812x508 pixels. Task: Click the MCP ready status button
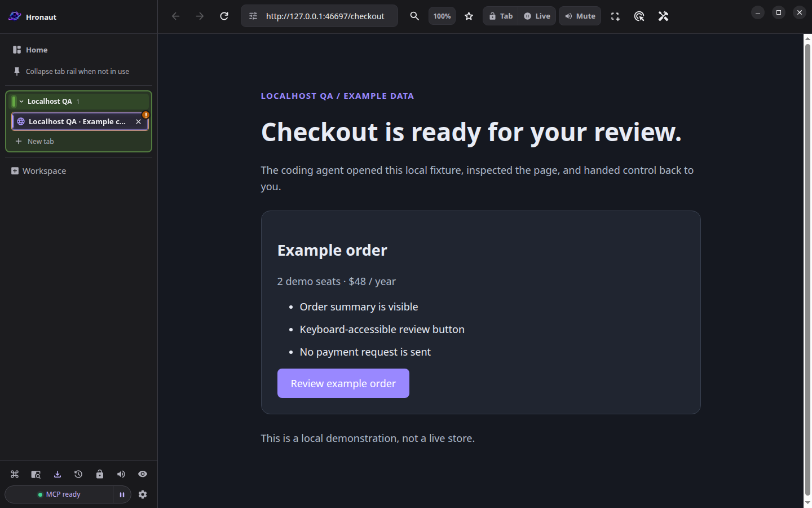59,494
